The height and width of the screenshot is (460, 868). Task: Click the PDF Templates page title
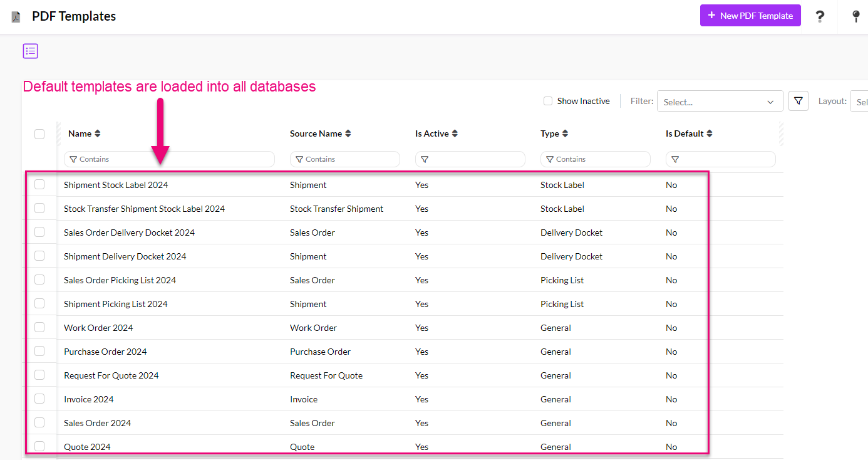74,16
